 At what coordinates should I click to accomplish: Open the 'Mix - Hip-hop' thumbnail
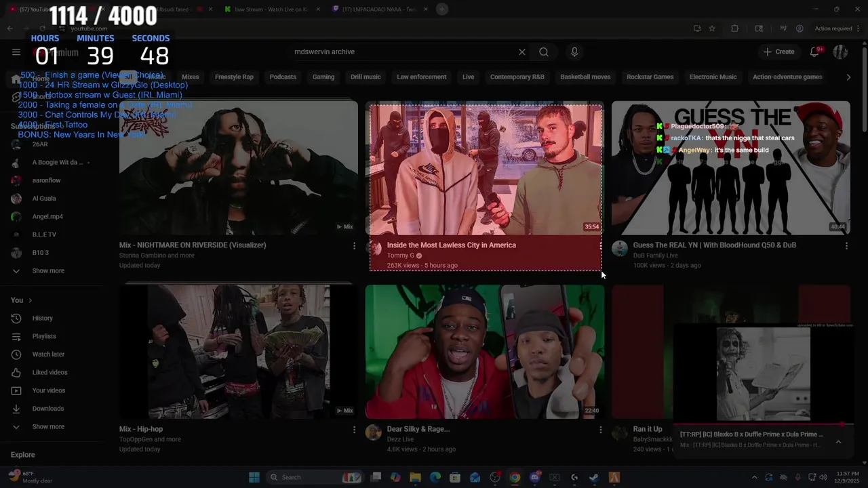click(239, 351)
